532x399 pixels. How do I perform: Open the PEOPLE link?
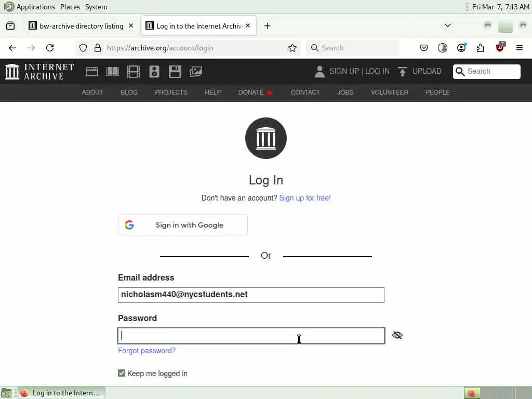[437, 92]
